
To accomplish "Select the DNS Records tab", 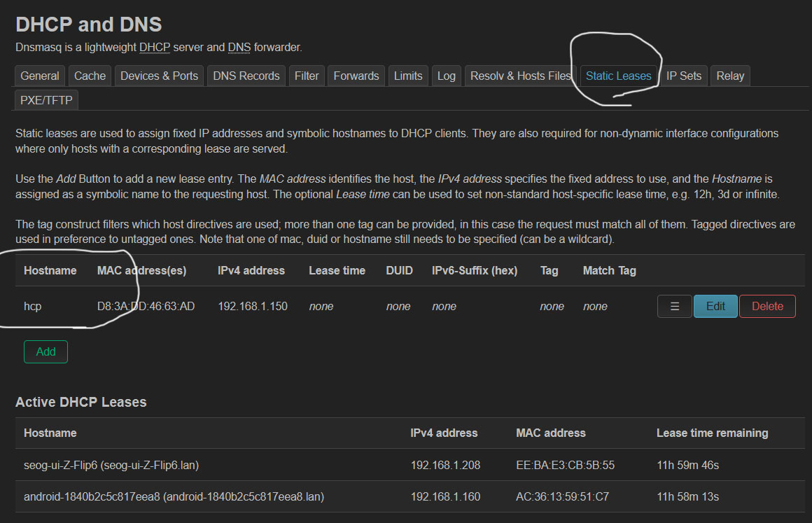I will tap(246, 76).
